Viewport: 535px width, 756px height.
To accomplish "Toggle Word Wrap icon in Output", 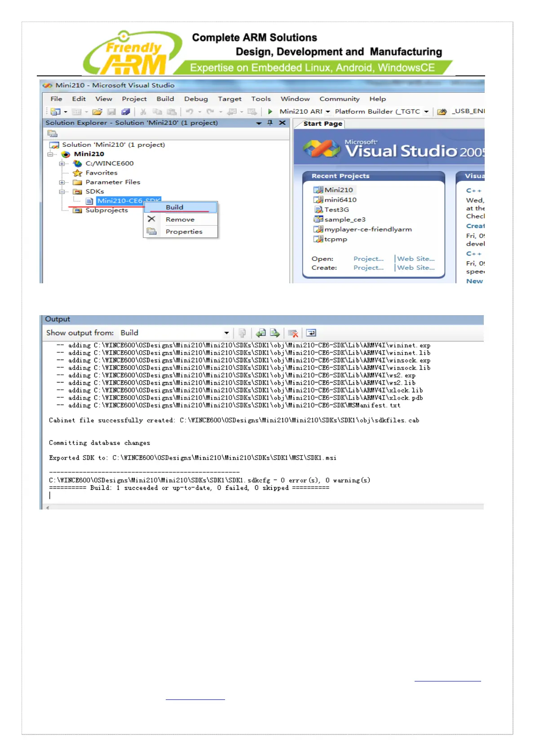I will pos(311,333).
